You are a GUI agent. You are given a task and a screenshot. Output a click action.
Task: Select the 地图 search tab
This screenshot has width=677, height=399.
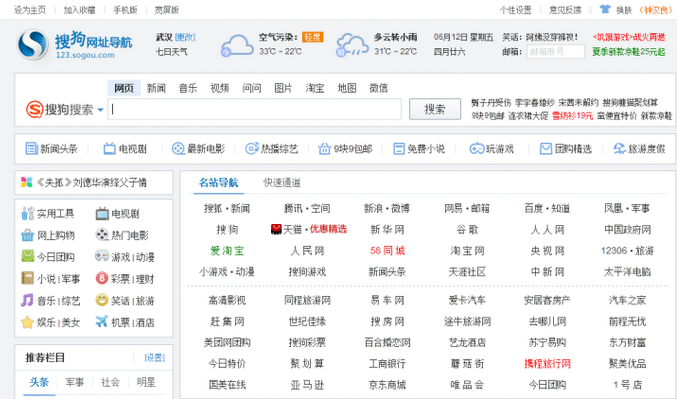pos(347,88)
